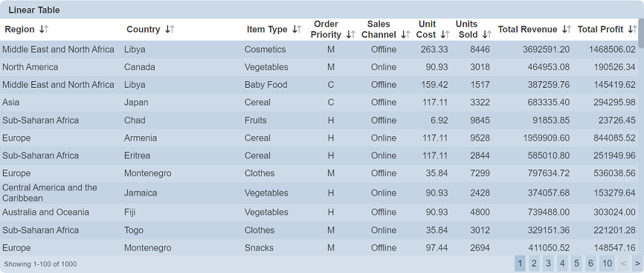The width and height of the screenshot is (644, 273).
Task: Open page 3 of results
Action: coord(548,263)
